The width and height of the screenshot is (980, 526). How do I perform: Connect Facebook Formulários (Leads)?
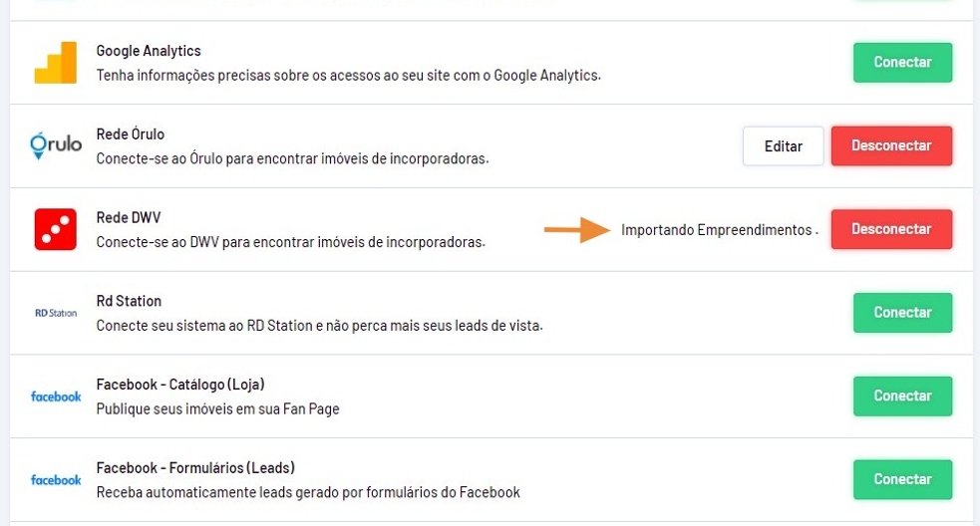click(x=902, y=480)
